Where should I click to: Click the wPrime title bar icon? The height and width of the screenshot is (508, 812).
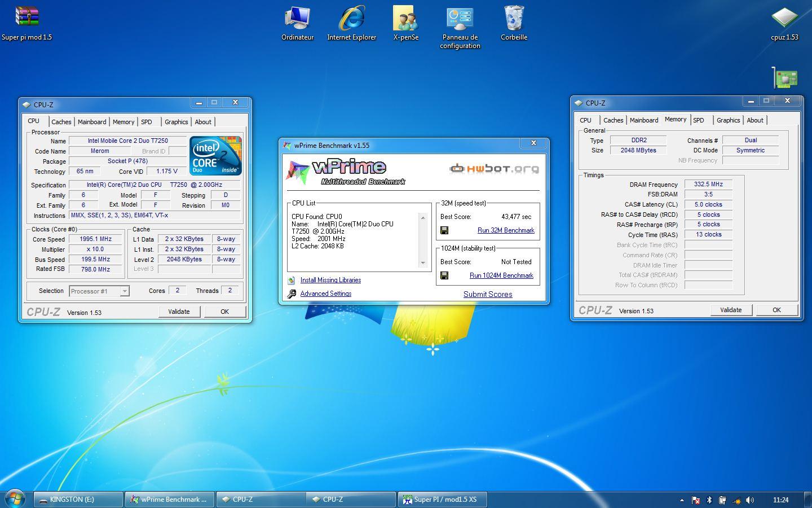pos(287,145)
